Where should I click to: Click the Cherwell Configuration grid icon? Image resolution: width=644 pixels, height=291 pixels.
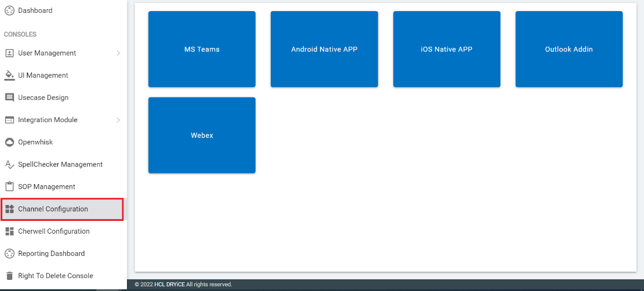point(9,231)
